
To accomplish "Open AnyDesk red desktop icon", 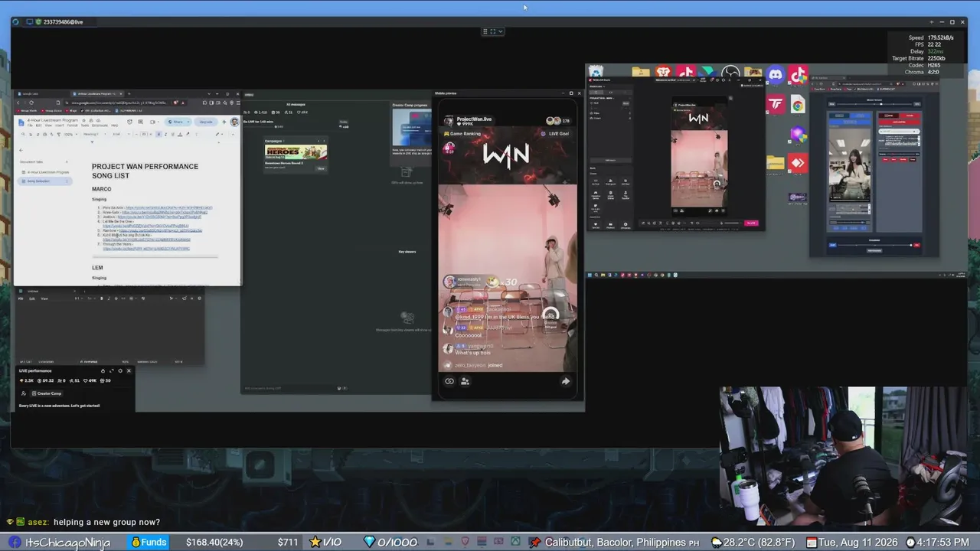I will [x=798, y=162].
